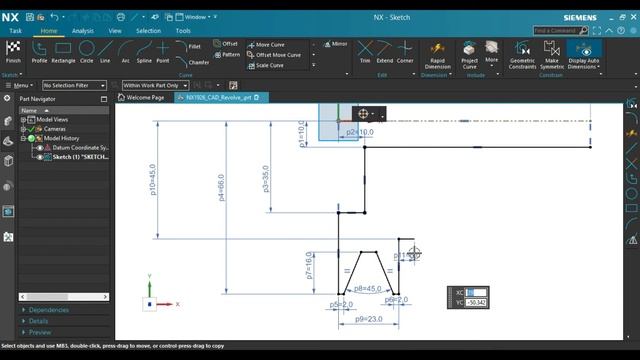Open No Selection Filter dropdown
The width and height of the screenshot is (640, 360).
click(x=74, y=85)
